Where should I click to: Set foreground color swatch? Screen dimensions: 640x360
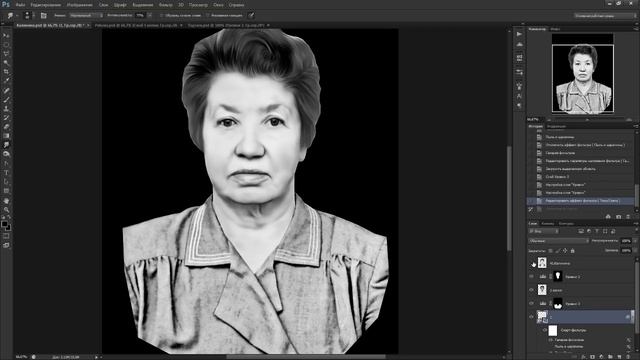[x=4, y=224]
